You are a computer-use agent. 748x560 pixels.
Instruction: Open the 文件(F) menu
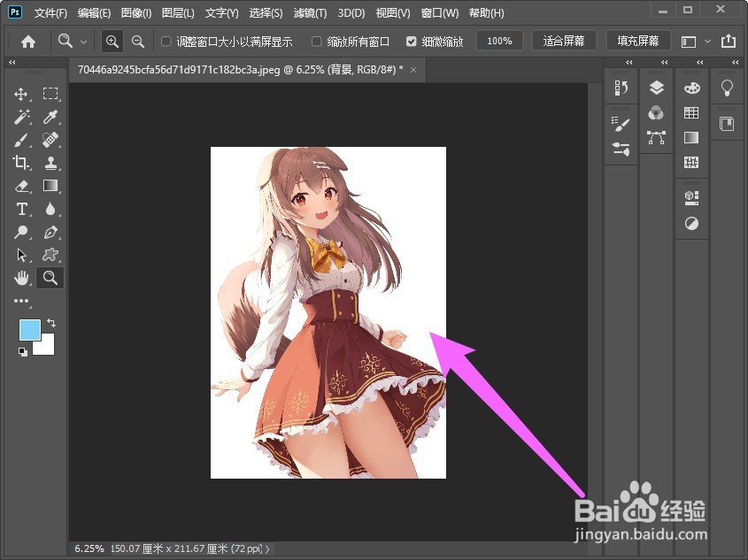pyautogui.click(x=50, y=13)
